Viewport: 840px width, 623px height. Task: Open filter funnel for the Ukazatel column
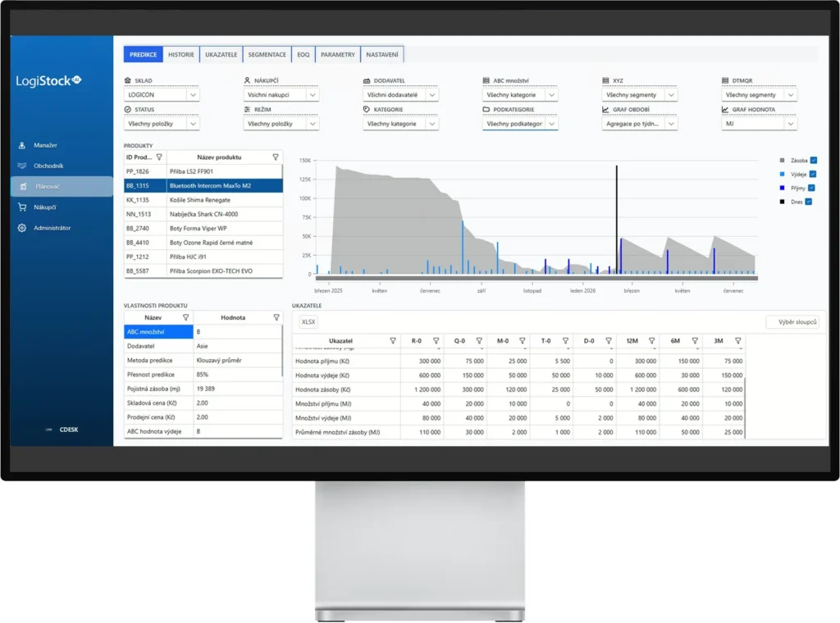[x=392, y=341]
